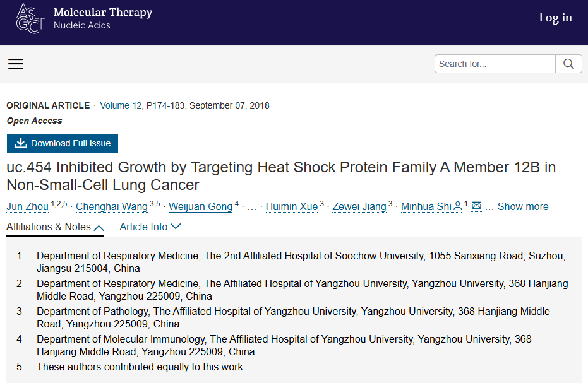Click into the Search for... field

pyautogui.click(x=495, y=64)
